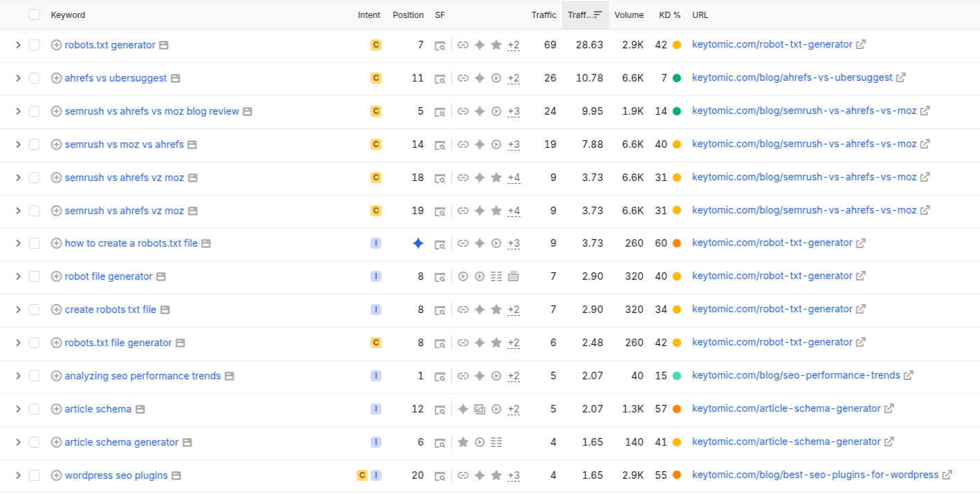
Task: Click external link icon in robots.txt generator row
Action: [861, 44]
